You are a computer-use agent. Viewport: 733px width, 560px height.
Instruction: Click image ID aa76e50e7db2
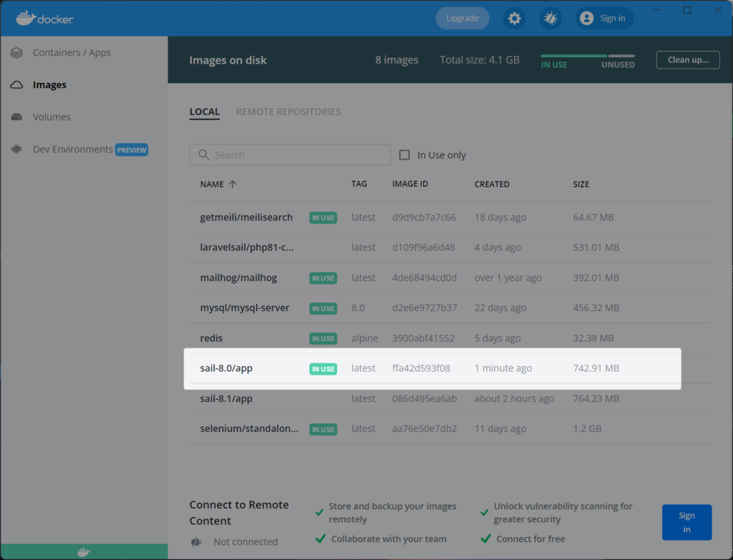click(424, 428)
